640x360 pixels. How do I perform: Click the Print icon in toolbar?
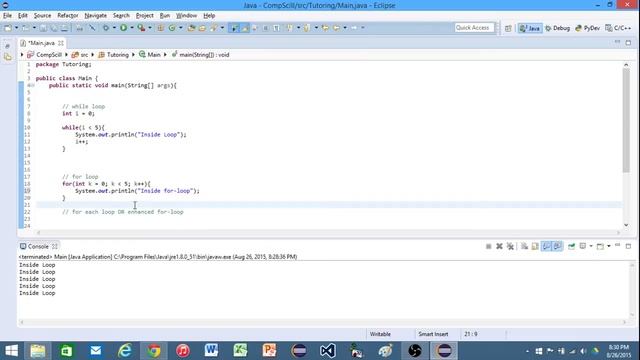(x=64, y=28)
